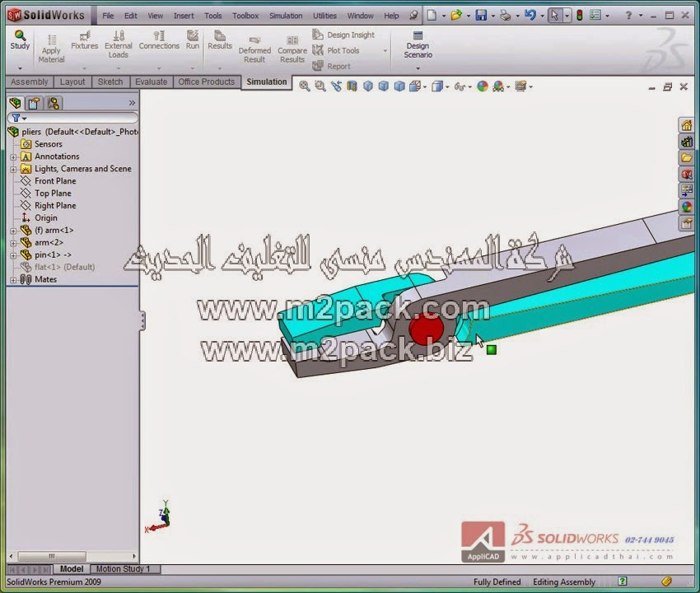
Task: Run the simulation study
Action: coord(193,40)
